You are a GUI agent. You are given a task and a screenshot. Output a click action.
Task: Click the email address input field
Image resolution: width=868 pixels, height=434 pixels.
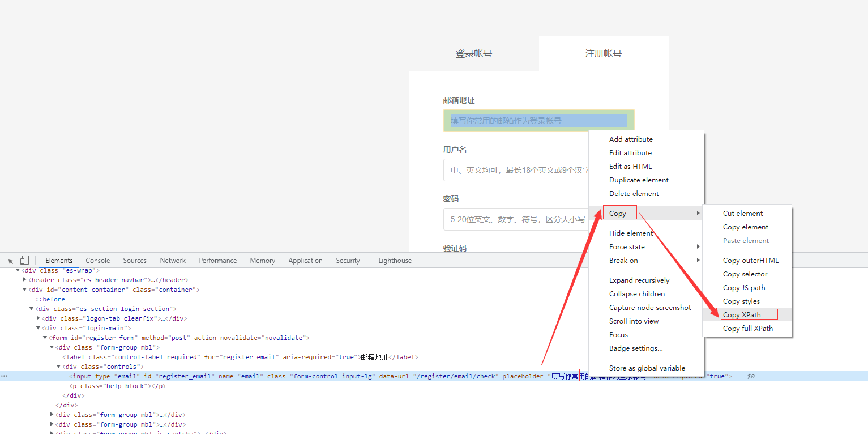click(x=539, y=121)
